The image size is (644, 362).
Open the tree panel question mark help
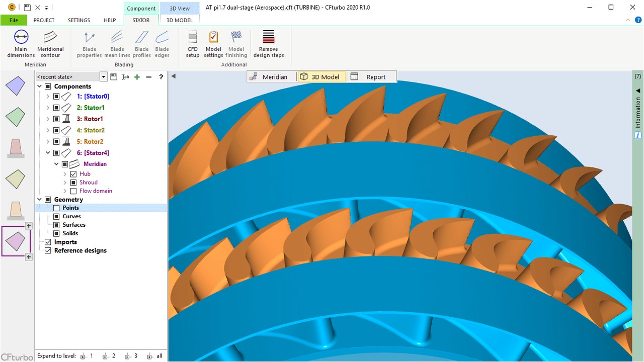[161, 77]
